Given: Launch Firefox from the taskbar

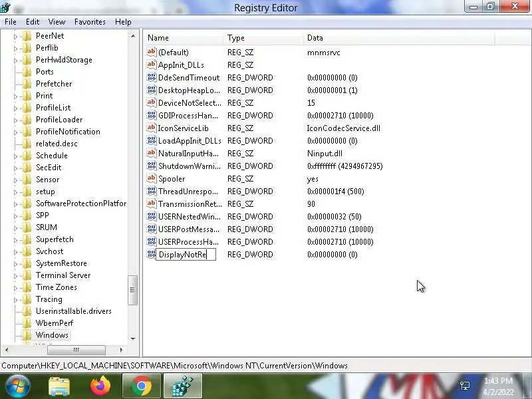Looking at the screenshot, I should tap(101, 386).
